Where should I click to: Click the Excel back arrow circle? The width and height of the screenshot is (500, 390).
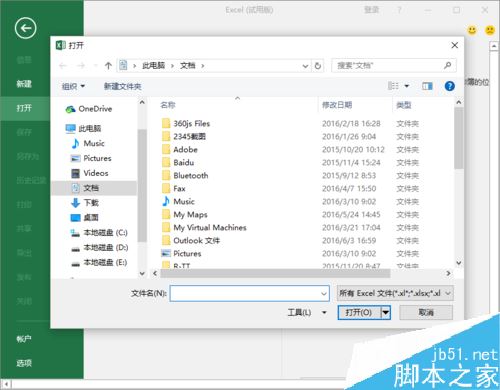click(25, 28)
